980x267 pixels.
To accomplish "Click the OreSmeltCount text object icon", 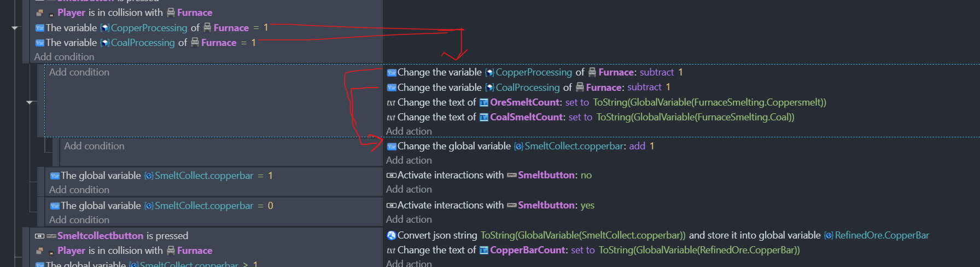I will (x=484, y=102).
